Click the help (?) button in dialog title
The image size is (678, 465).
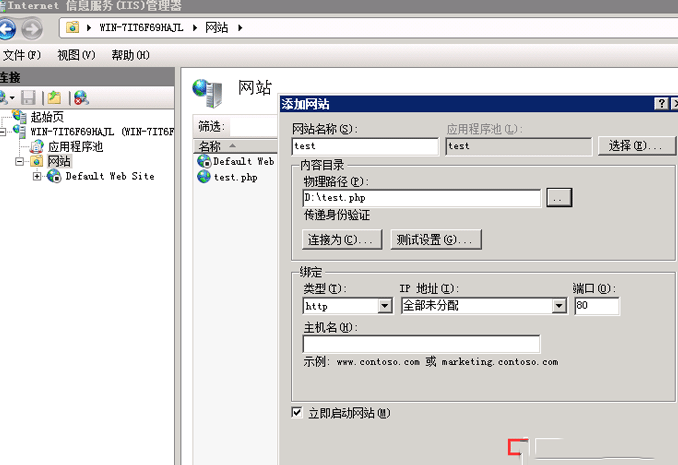coord(661,103)
